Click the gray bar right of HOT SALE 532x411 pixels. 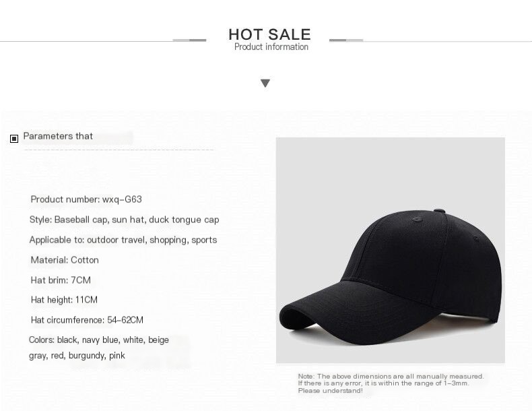coord(346,40)
